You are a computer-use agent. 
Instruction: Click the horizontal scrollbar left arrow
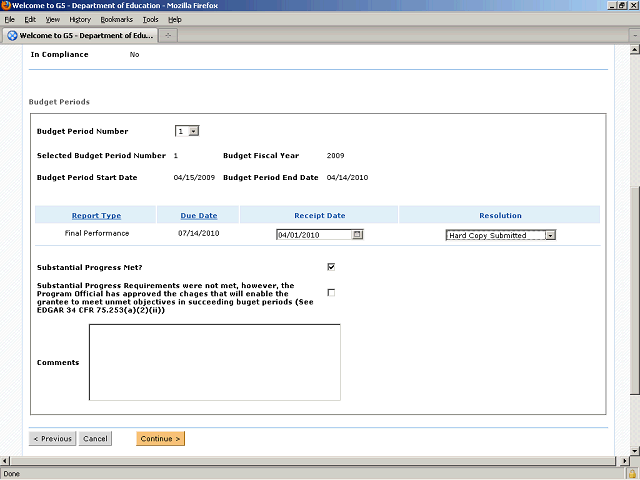4,461
